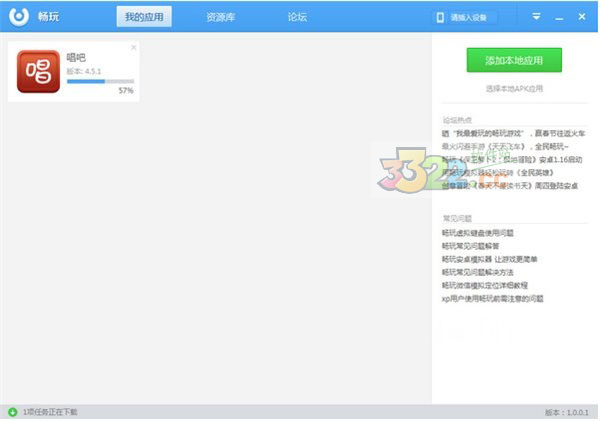Screen dimensions: 600x421
Task: Open the 我的应用 tab
Action: tap(144, 17)
